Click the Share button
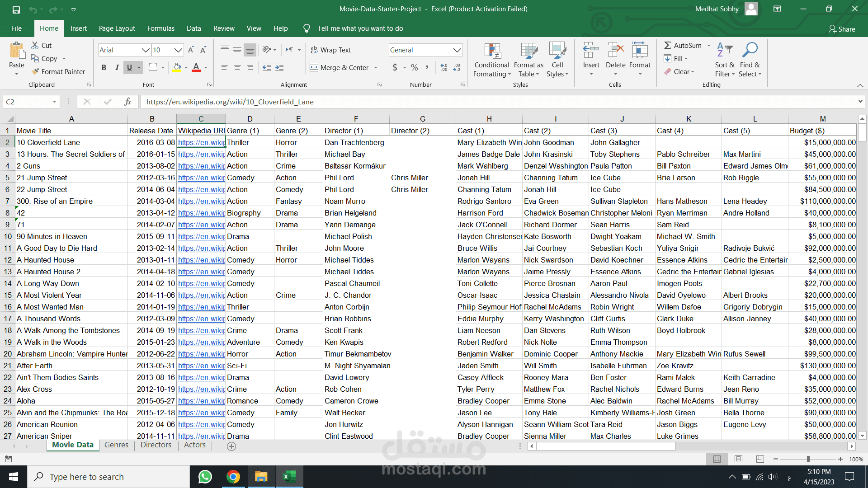Screen dimensions: 868x488 point(841,29)
